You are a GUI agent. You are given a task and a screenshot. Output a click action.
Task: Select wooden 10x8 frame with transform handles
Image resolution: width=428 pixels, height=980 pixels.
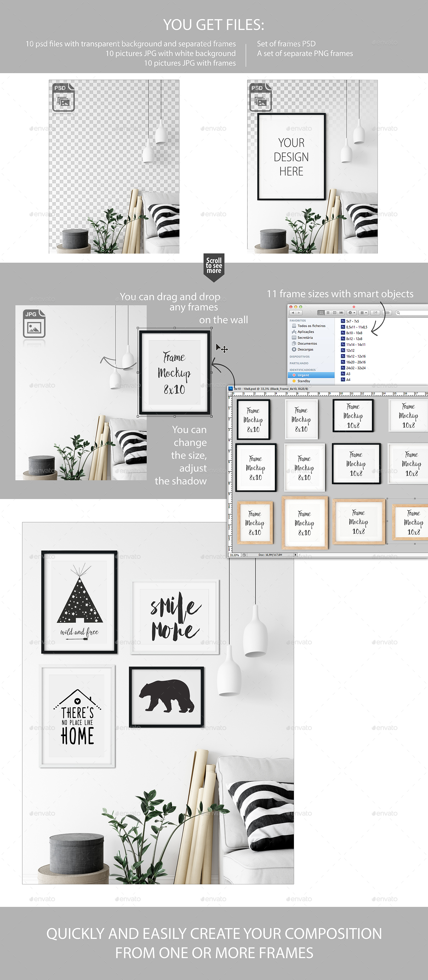point(410,522)
